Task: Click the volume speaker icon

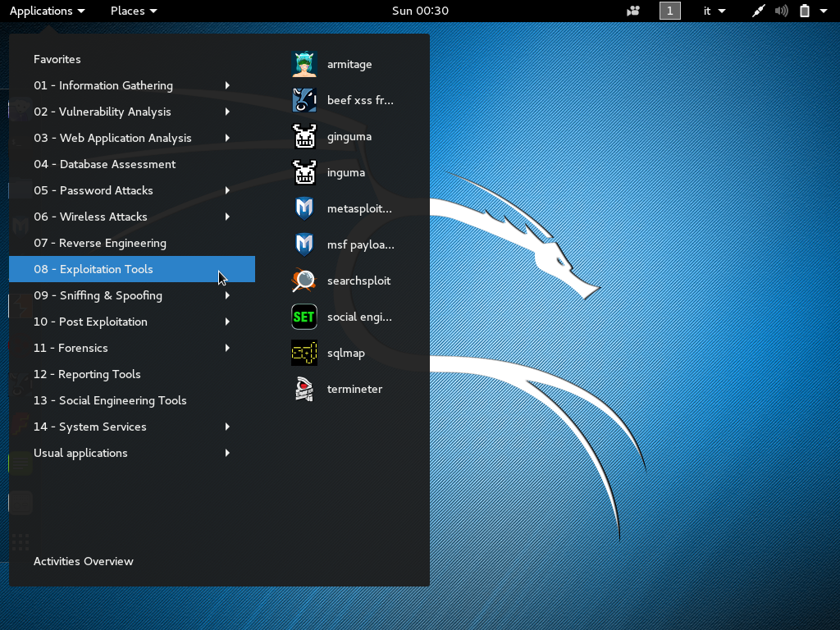Action: 782,11
